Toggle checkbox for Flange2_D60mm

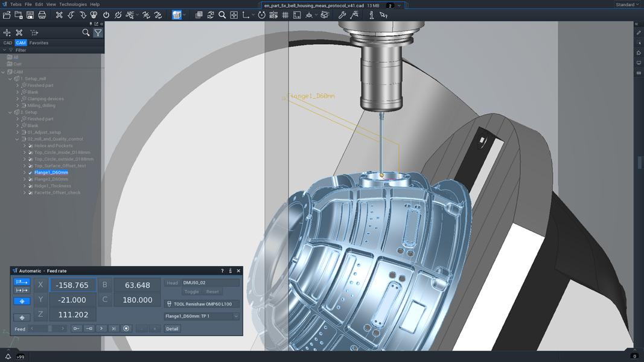pos(30,179)
